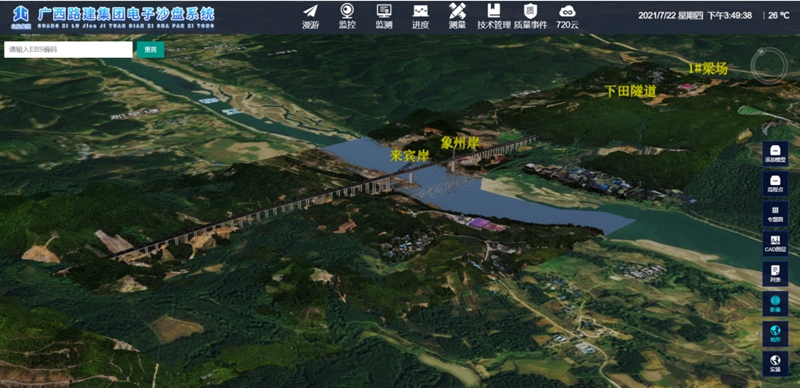Toggle the 地形 terrain layer

tap(775, 334)
